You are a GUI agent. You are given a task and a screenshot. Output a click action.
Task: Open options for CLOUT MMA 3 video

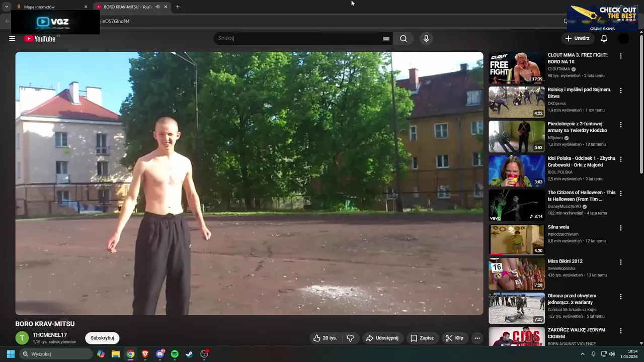[x=621, y=56]
